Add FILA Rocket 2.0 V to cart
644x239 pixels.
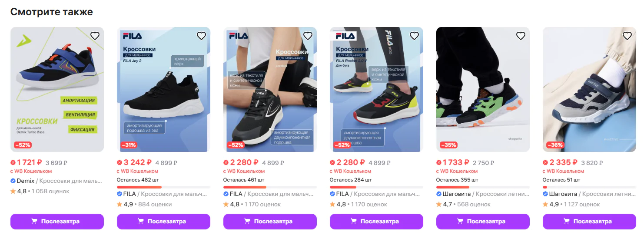376,221
